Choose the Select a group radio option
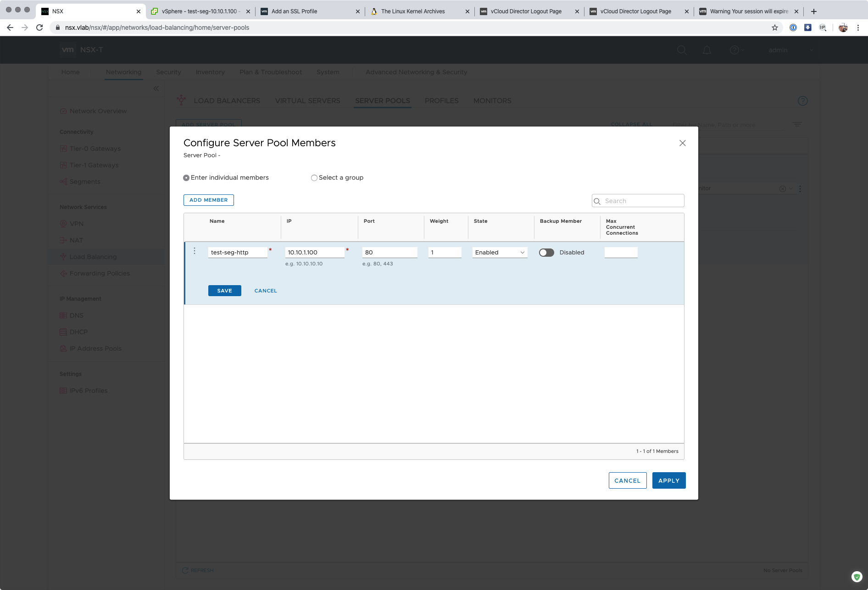The width and height of the screenshot is (868, 590). (314, 178)
